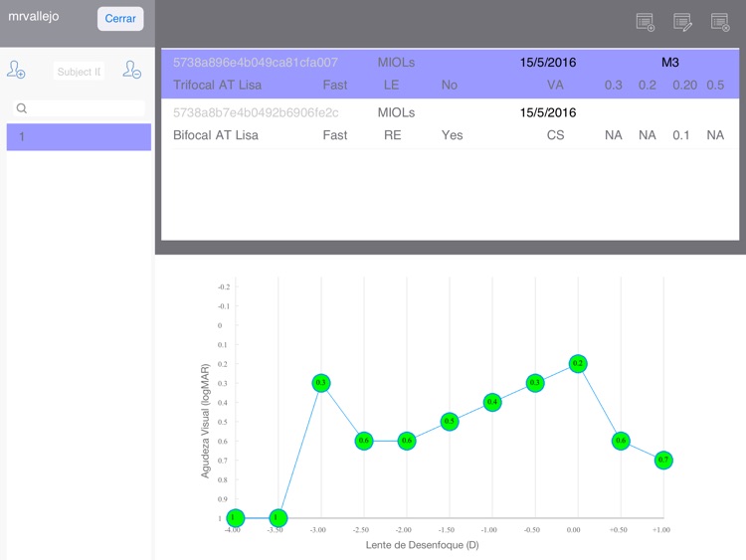Click the 15/5/2016 date of the Trifocal record
The height and width of the screenshot is (560, 746).
click(x=548, y=63)
